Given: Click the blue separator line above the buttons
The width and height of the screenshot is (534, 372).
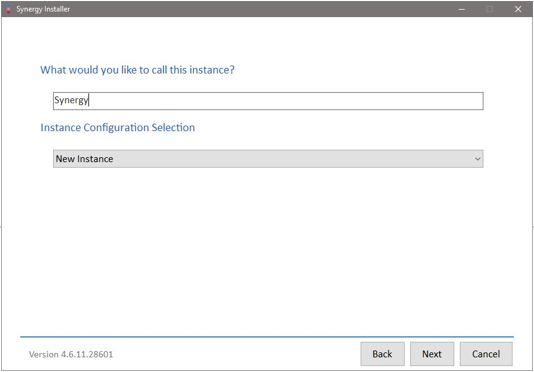Looking at the screenshot, I should point(267,337).
